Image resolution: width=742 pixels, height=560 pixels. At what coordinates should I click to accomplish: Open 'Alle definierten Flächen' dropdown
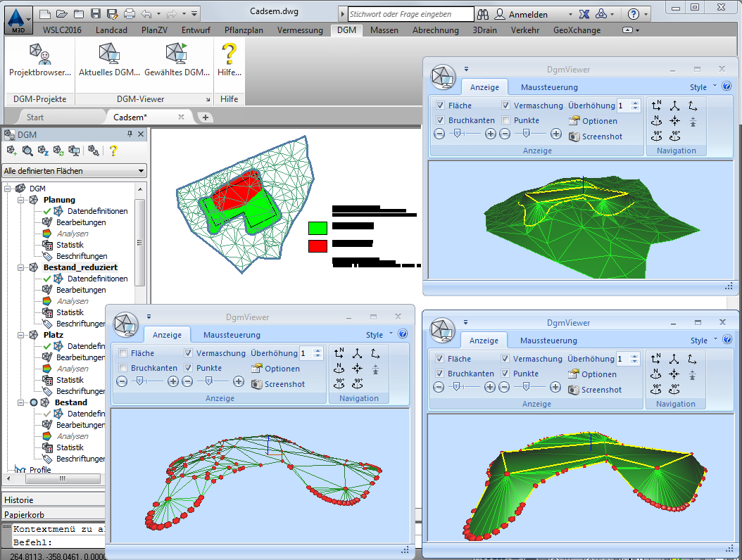[74, 171]
